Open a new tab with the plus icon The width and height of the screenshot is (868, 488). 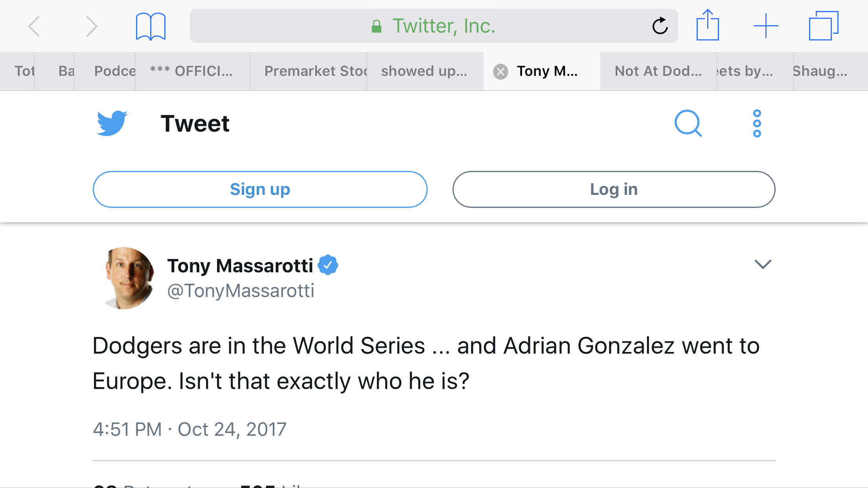(765, 26)
